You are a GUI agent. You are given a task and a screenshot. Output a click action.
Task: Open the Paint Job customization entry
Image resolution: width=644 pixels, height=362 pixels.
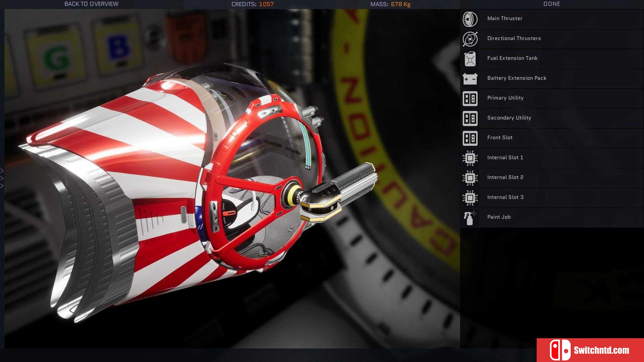[x=552, y=218]
